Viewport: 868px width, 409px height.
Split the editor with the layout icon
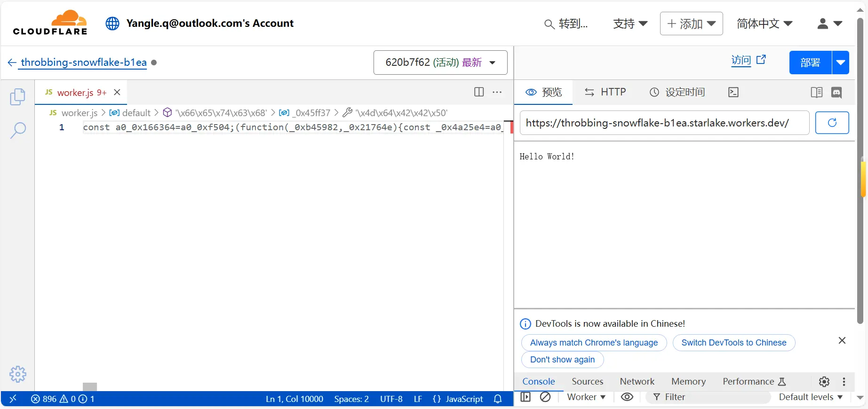[x=479, y=92]
